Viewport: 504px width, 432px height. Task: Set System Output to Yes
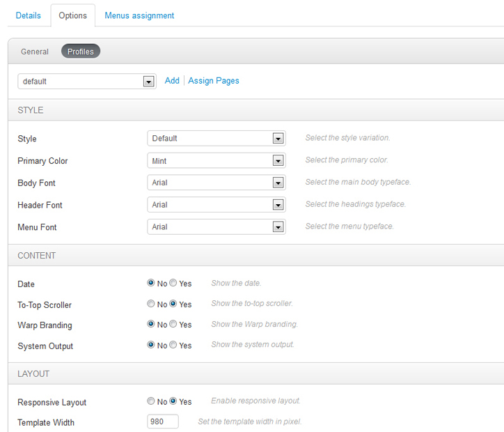click(x=173, y=346)
